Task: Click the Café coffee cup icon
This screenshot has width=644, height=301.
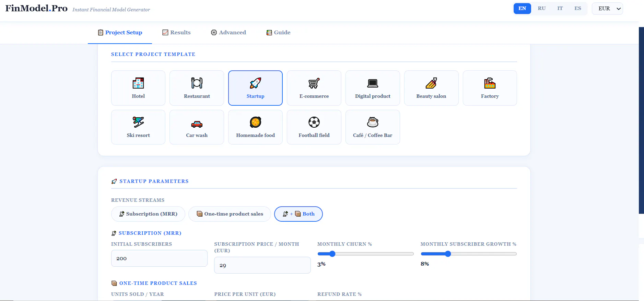Action: pyautogui.click(x=373, y=122)
